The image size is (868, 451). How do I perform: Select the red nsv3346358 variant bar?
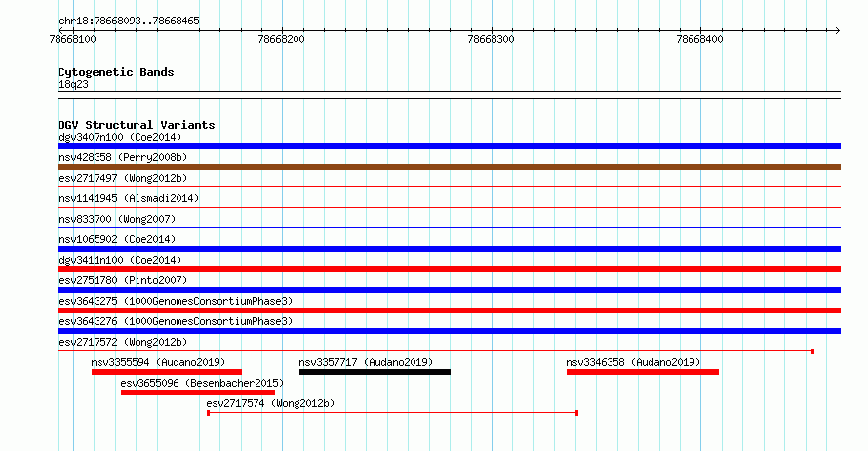pyautogui.click(x=643, y=372)
